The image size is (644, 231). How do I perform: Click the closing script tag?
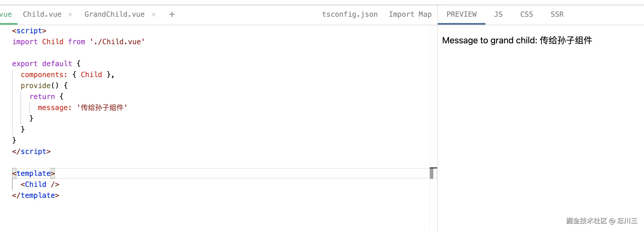(x=31, y=151)
